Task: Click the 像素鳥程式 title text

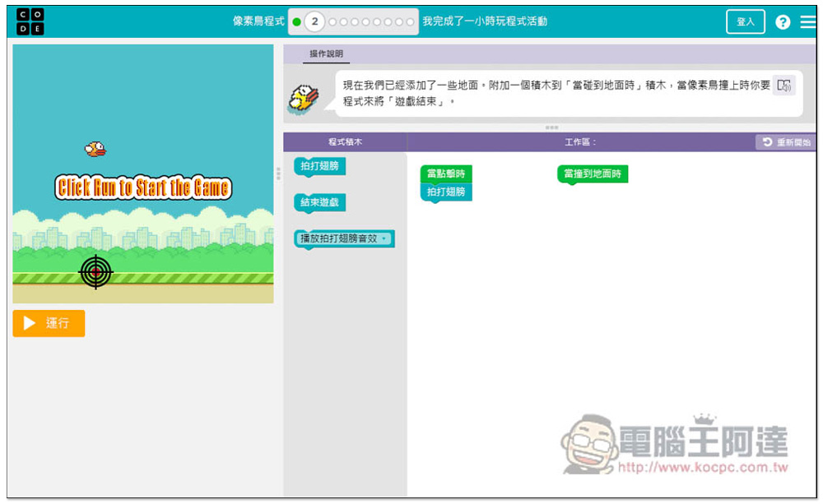Action: pyautogui.click(x=258, y=21)
